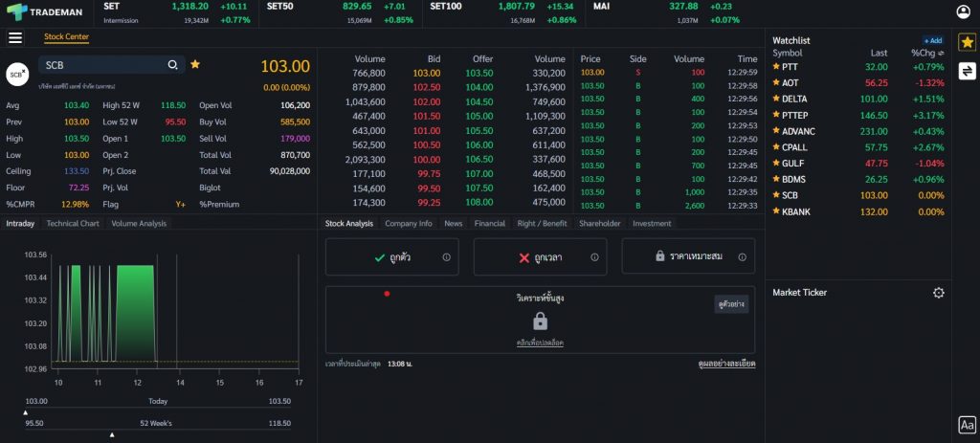Open the Investment tab
980x443 pixels.
pos(652,223)
